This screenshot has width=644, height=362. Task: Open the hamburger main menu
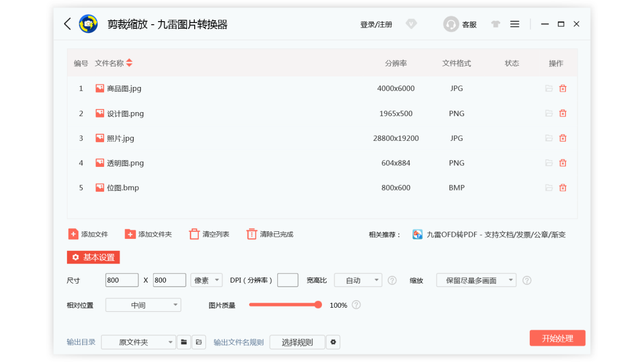514,24
